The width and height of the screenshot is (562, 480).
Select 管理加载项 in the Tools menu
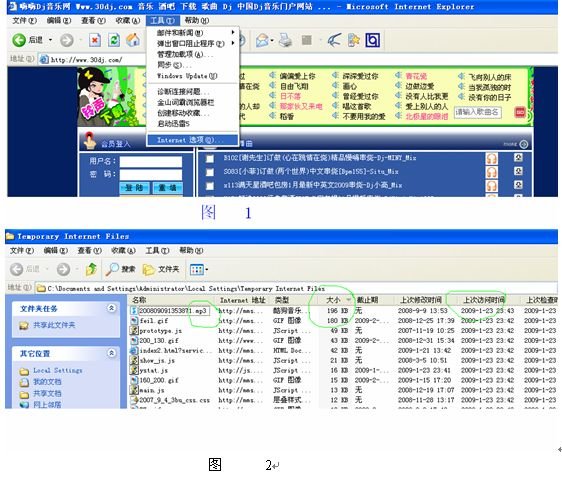tap(193, 54)
